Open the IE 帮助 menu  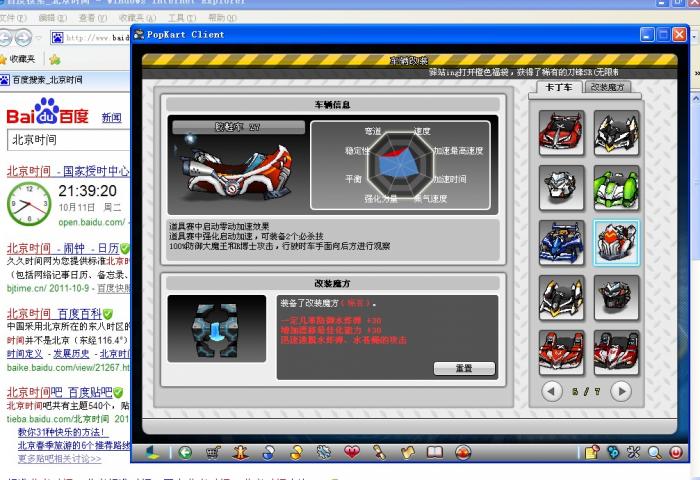[222, 18]
